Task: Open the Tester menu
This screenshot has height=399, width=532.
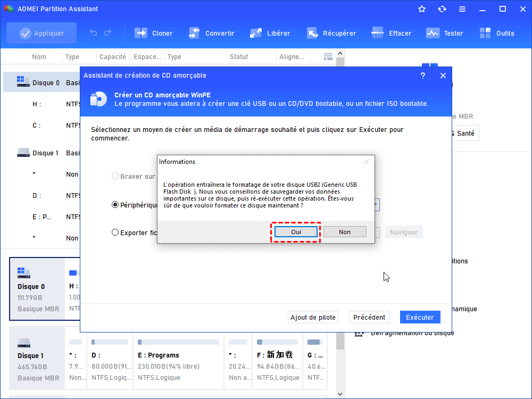Action: [444, 33]
